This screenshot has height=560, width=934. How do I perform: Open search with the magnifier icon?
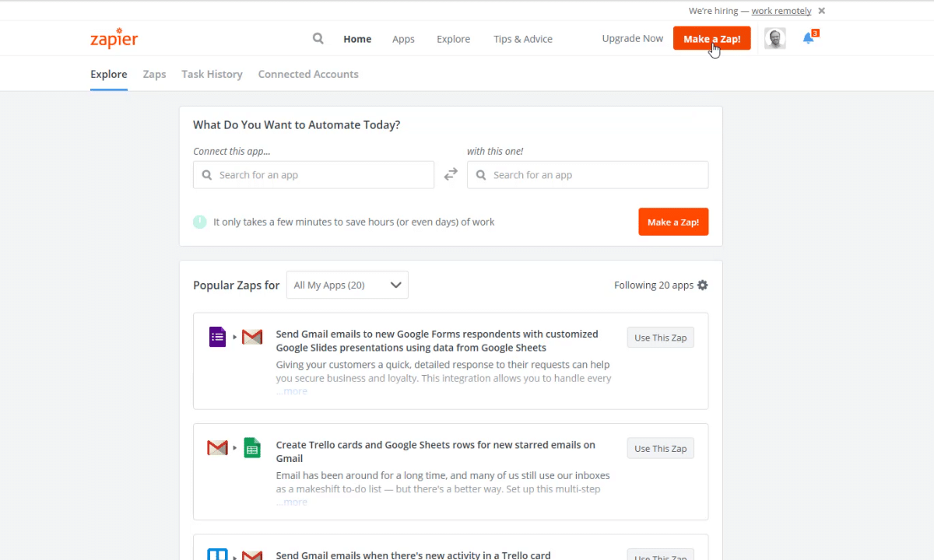[318, 38]
